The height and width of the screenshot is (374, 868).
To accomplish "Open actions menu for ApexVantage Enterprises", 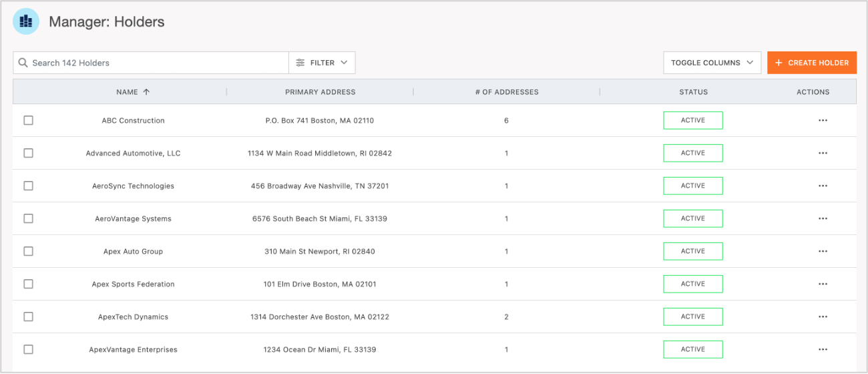I will coord(823,349).
